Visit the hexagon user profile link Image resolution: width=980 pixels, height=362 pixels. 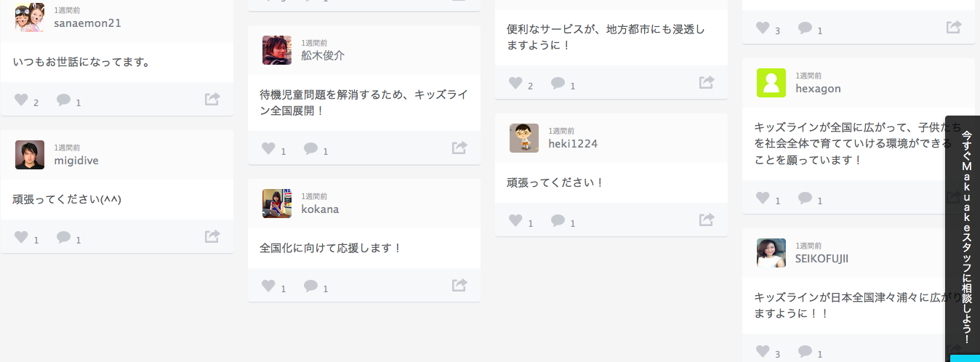(818, 89)
